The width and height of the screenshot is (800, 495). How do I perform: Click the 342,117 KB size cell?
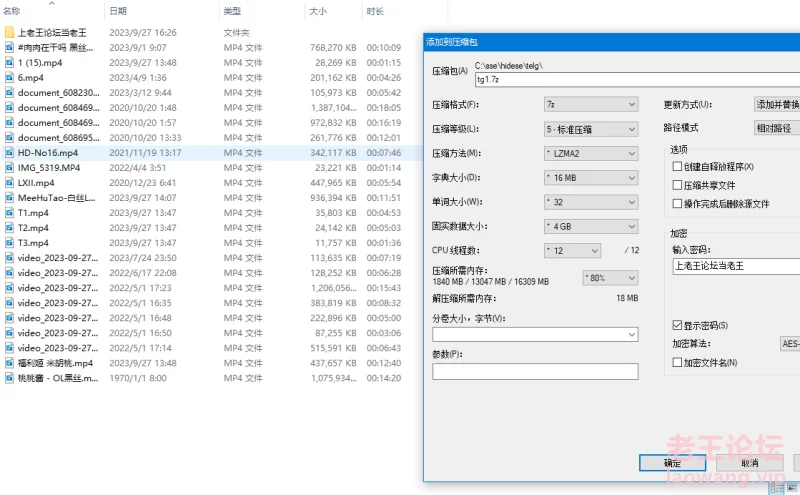pos(333,153)
